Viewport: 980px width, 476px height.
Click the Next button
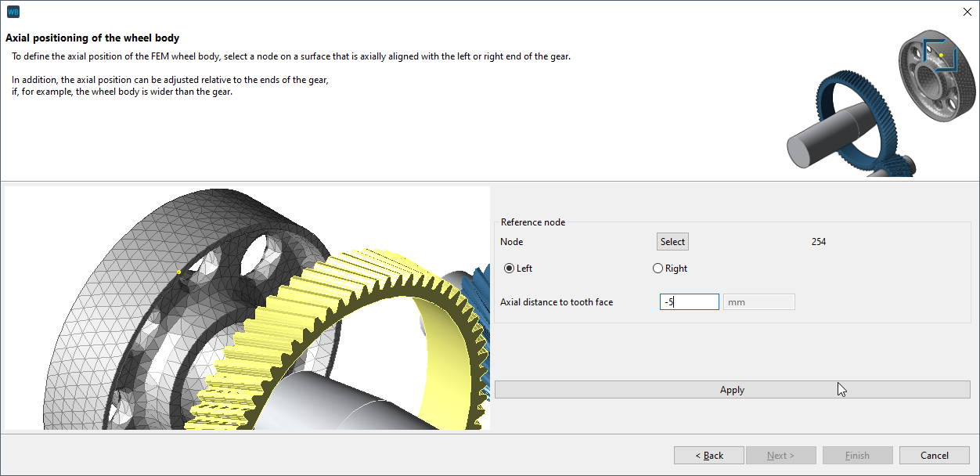780,456
